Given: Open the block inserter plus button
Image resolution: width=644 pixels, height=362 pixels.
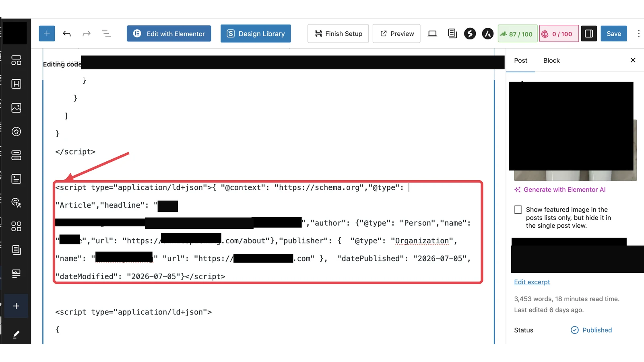Looking at the screenshot, I should 47,33.
